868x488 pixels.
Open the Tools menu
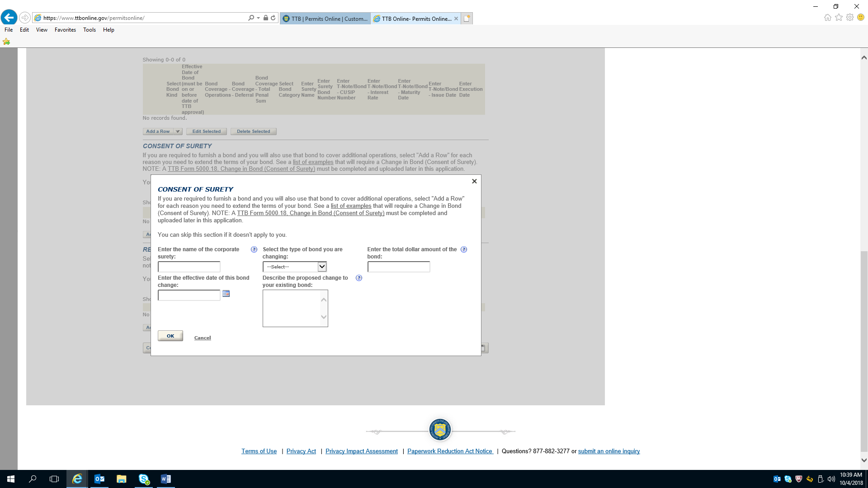(x=89, y=30)
